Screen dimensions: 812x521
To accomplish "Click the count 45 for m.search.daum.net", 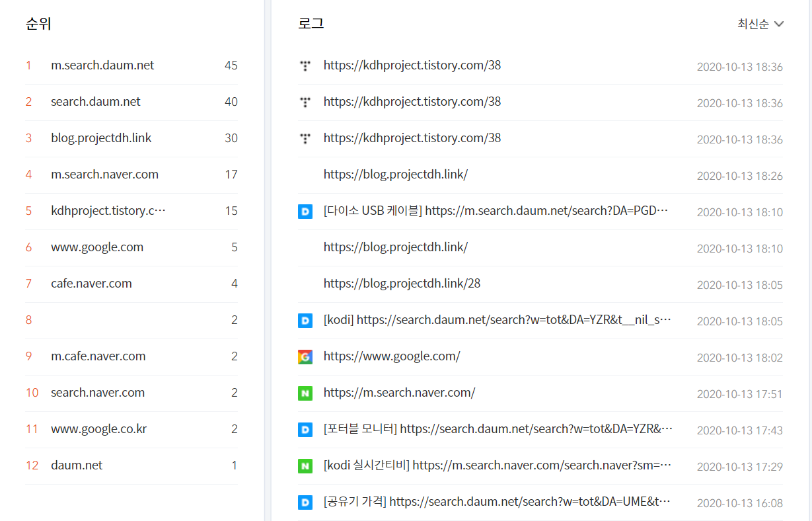I will coord(231,65).
